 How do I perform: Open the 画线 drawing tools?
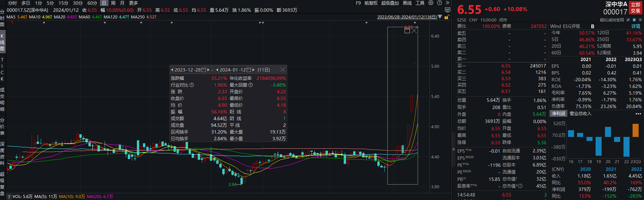point(407,3)
